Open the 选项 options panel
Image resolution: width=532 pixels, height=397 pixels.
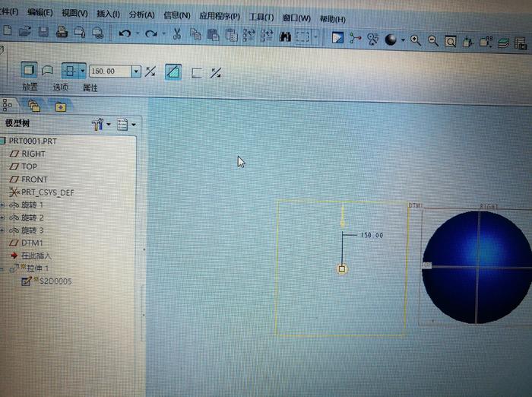tap(60, 87)
